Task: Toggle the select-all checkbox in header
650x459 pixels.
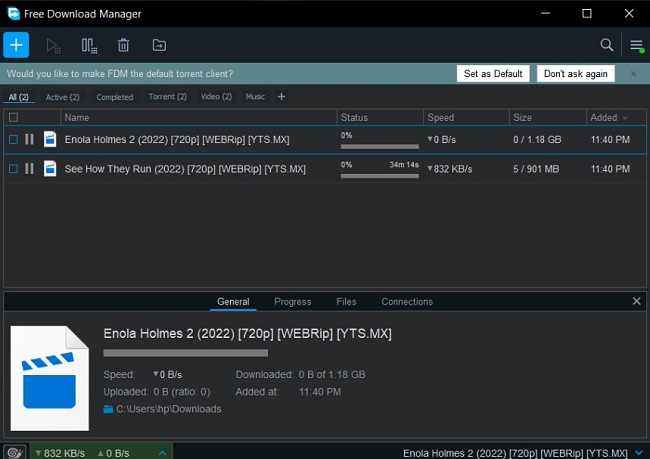Action: coord(13,117)
